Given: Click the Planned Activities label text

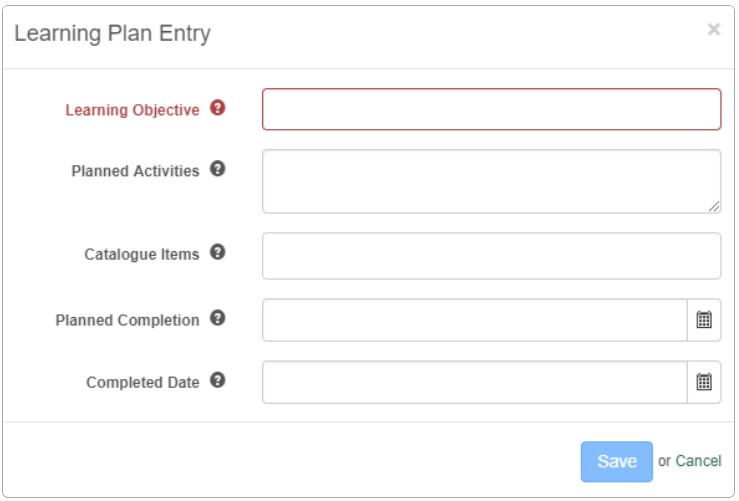Looking at the screenshot, I should coord(135,171).
